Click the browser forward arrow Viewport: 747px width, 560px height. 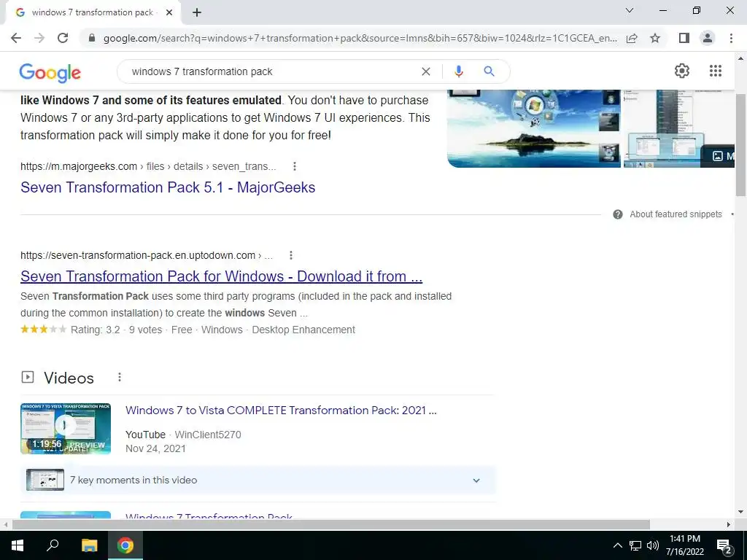tap(39, 38)
